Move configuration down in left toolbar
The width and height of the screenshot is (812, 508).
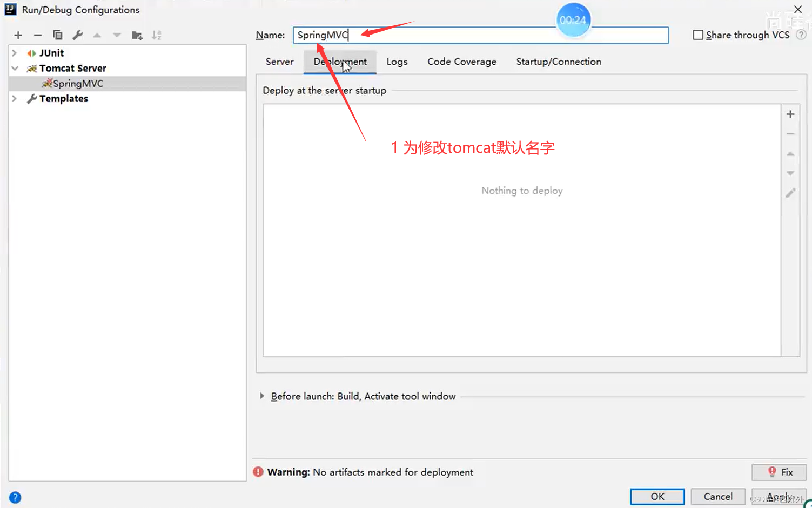(117, 35)
